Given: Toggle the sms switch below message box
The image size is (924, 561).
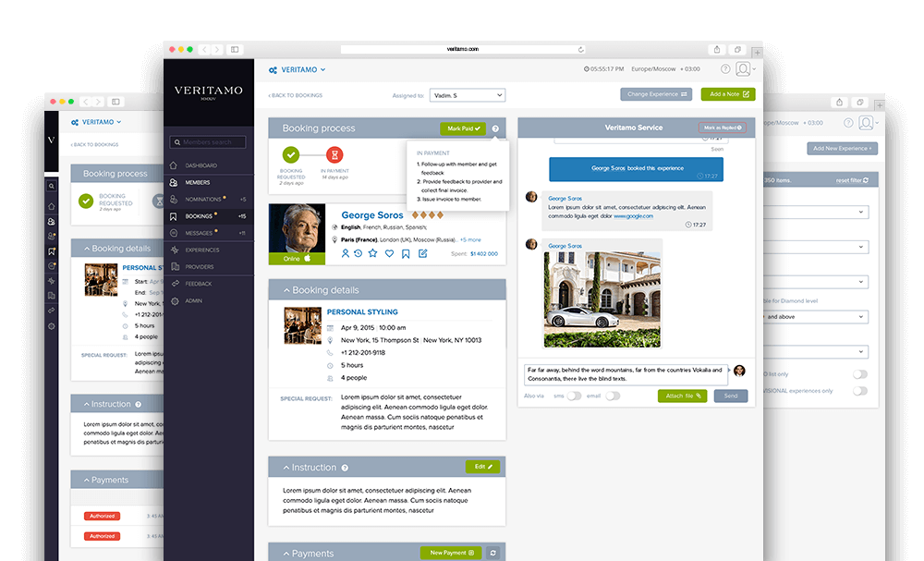Looking at the screenshot, I should click(574, 396).
